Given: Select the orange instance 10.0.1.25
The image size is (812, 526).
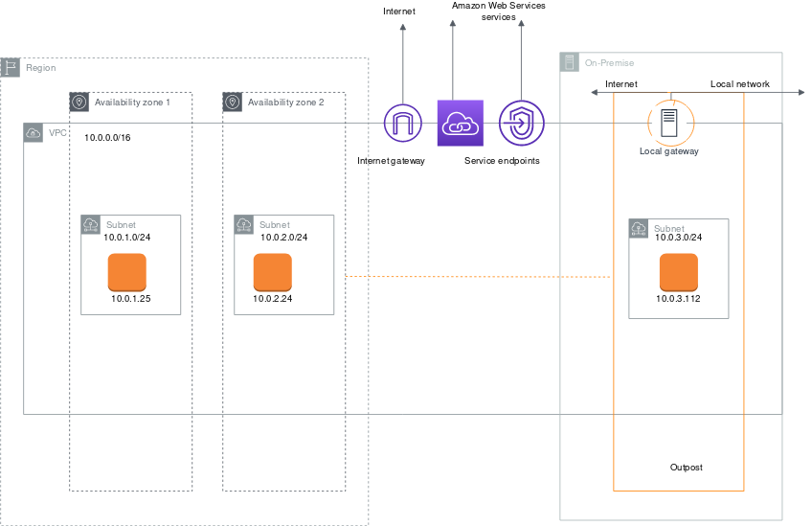Looking at the screenshot, I should [x=126, y=272].
